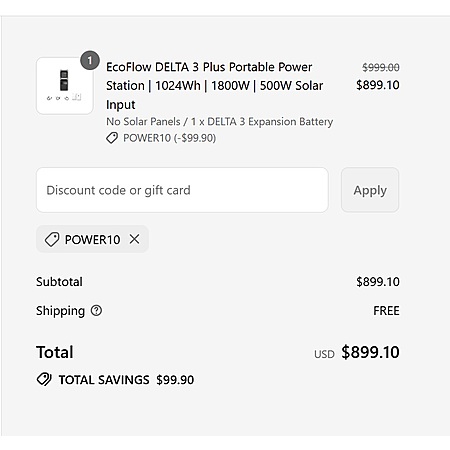Click the quantity badge on product image
The height and width of the screenshot is (450, 450).
pos(90,60)
